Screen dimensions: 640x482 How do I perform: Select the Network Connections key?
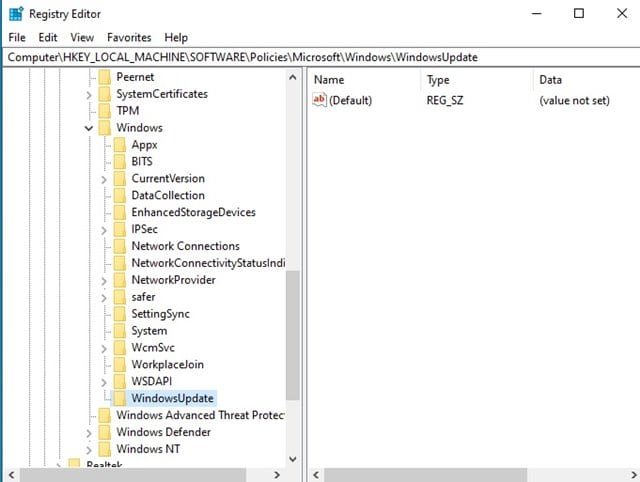pyautogui.click(x=185, y=246)
